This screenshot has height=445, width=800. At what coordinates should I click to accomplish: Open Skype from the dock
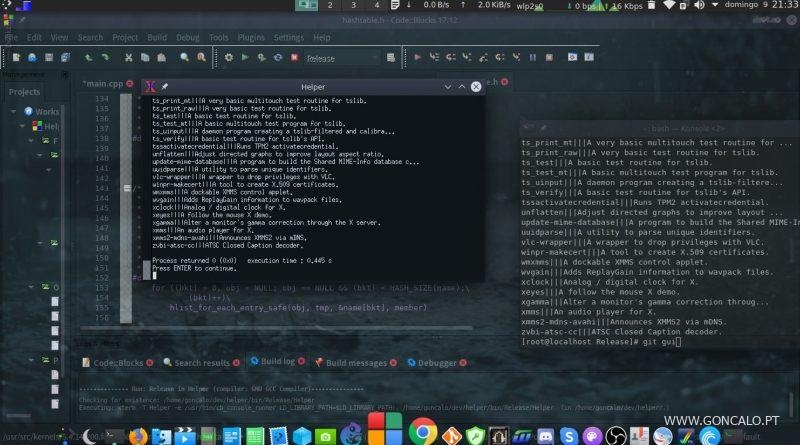(x=568, y=436)
